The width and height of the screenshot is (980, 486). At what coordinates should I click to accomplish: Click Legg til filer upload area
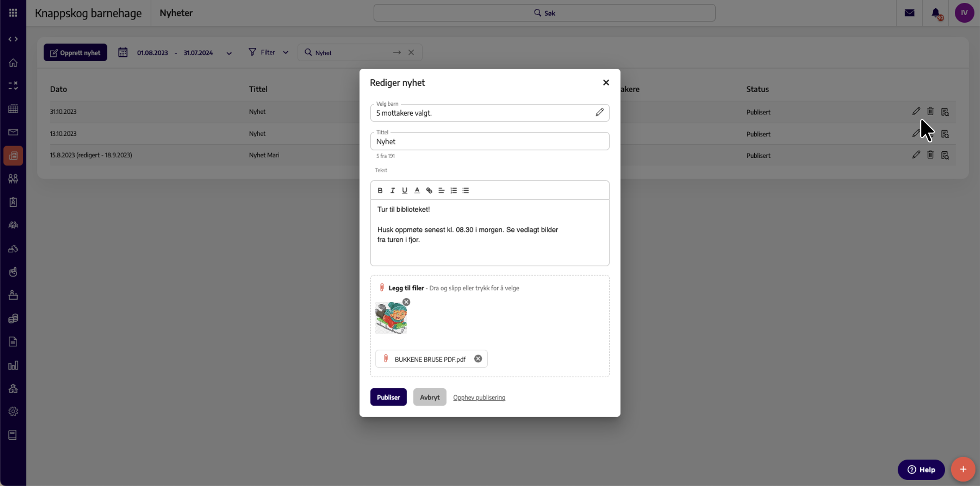490,288
